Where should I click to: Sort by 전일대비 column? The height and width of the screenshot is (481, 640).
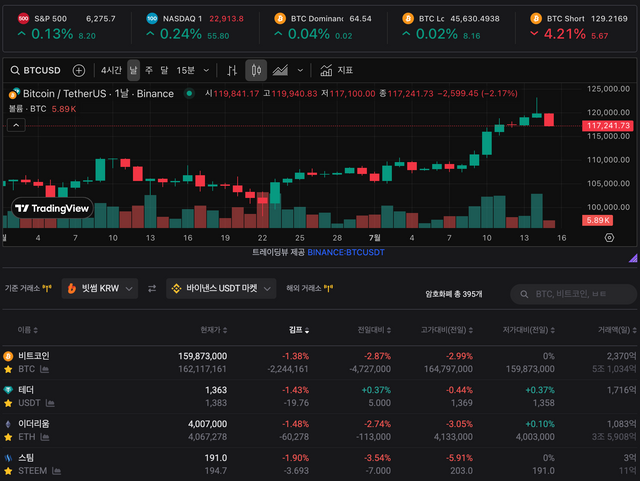374,330
